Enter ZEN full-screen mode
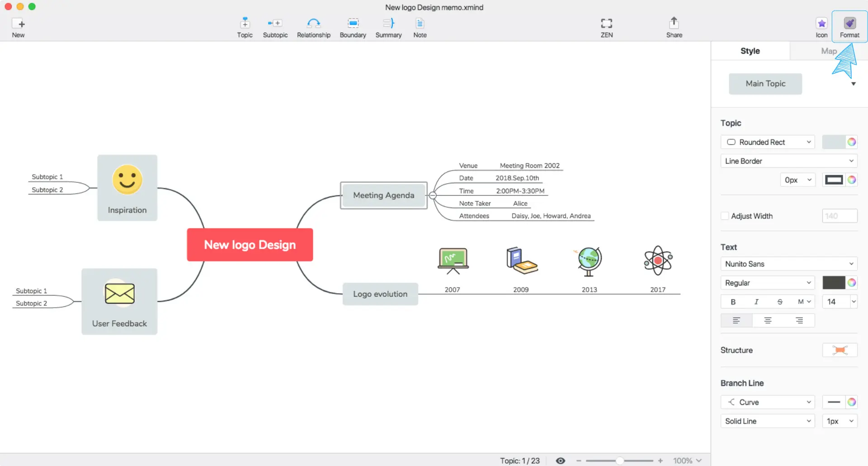Viewport: 868px width, 466px height. [606, 28]
